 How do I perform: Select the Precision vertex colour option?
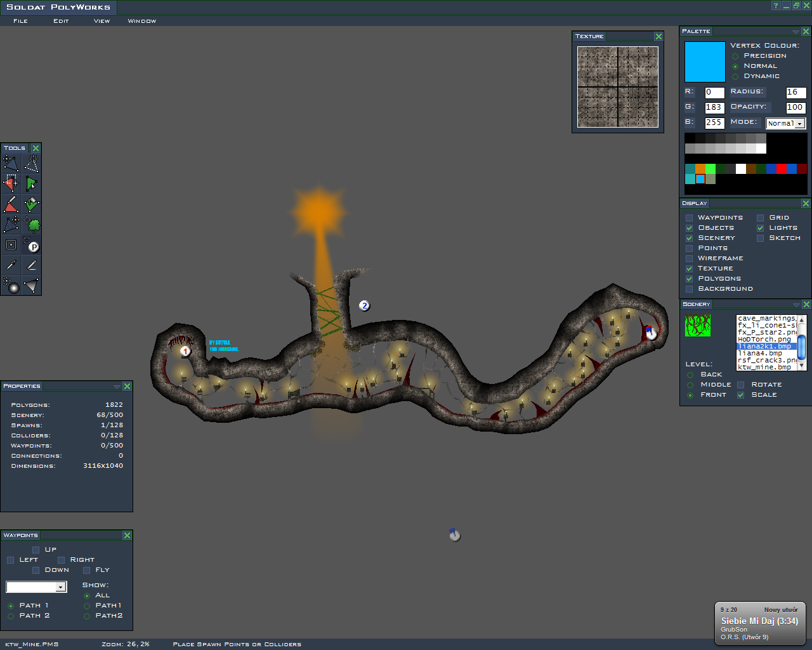click(x=735, y=56)
